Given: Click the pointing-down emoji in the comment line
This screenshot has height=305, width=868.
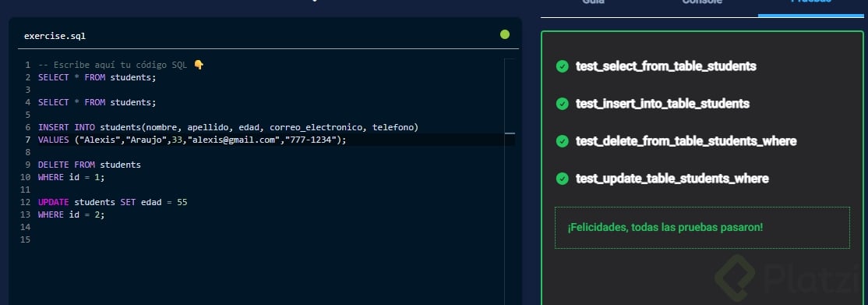Looking at the screenshot, I should 199,65.
